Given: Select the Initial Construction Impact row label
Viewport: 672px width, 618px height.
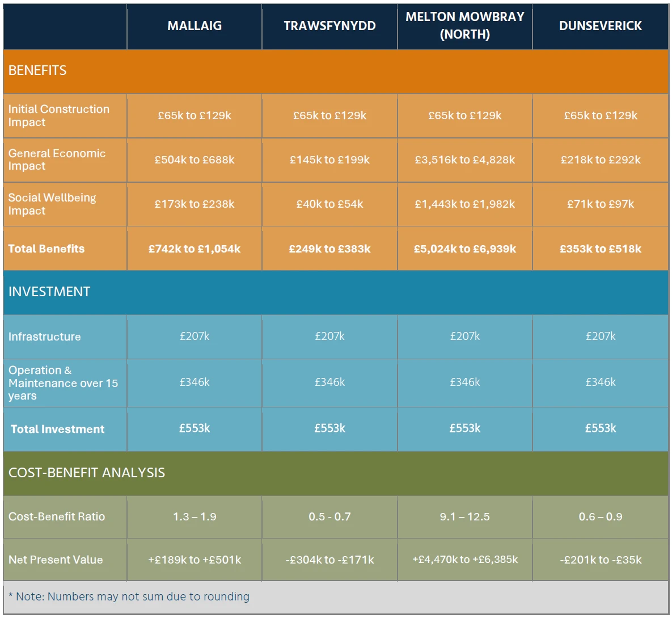Looking at the screenshot, I should [58, 115].
